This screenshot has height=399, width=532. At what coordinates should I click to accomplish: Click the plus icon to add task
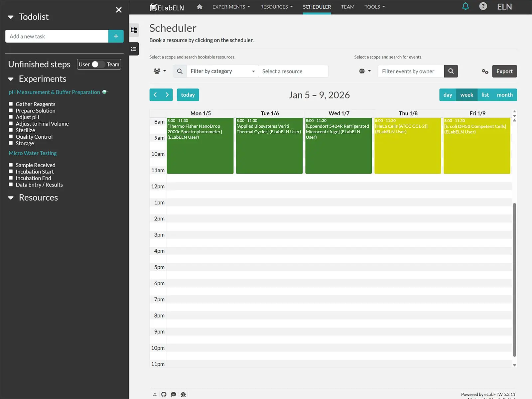[116, 36]
